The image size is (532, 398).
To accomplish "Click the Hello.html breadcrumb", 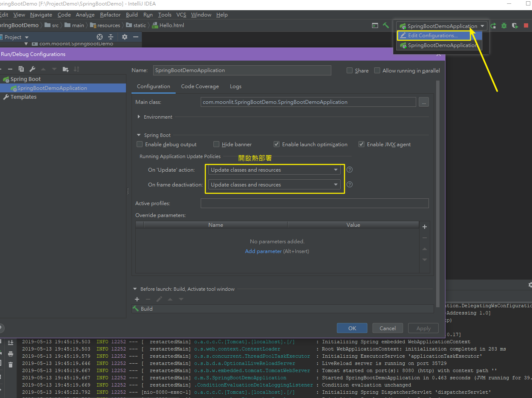I will [168, 25].
